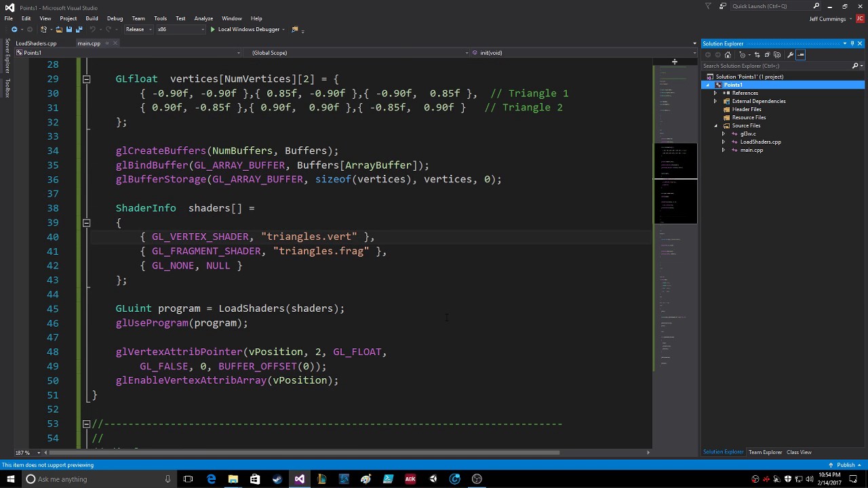The width and height of the screenshot is (868, 488).
Task: Toggle the Preview Selected Items button
Action: coord(800,55)
